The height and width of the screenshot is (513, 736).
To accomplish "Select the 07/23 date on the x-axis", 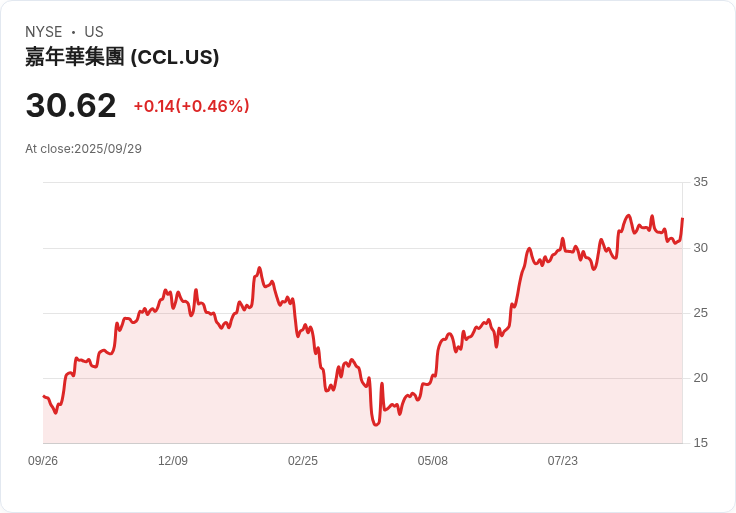I will tap(563, 461).
